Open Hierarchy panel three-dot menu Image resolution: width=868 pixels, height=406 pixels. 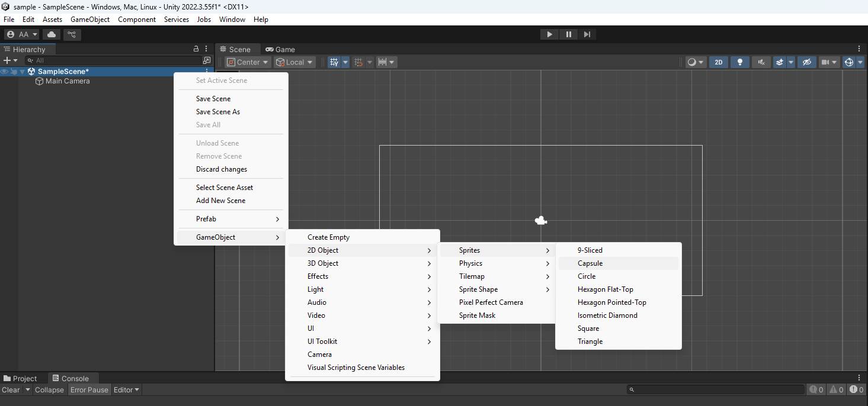tap(206, 49)
